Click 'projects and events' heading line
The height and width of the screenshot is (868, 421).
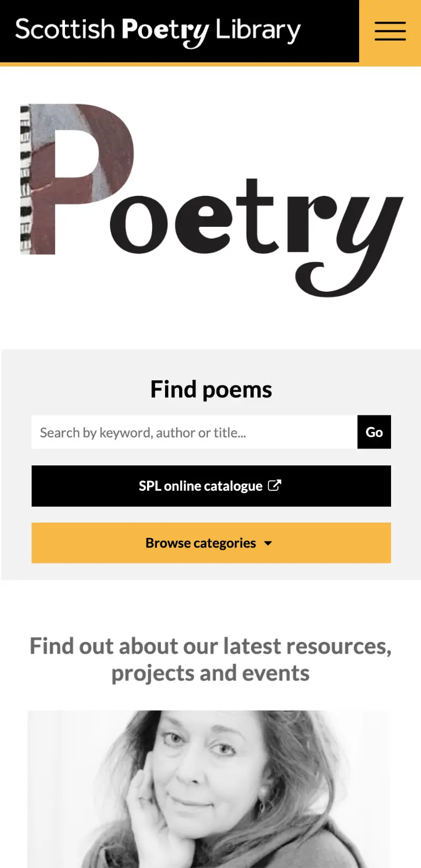(x=211, y=673)
